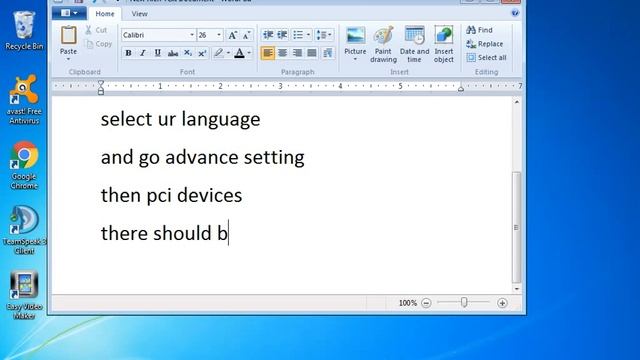Cut the selected text

[x=96, y=30]
